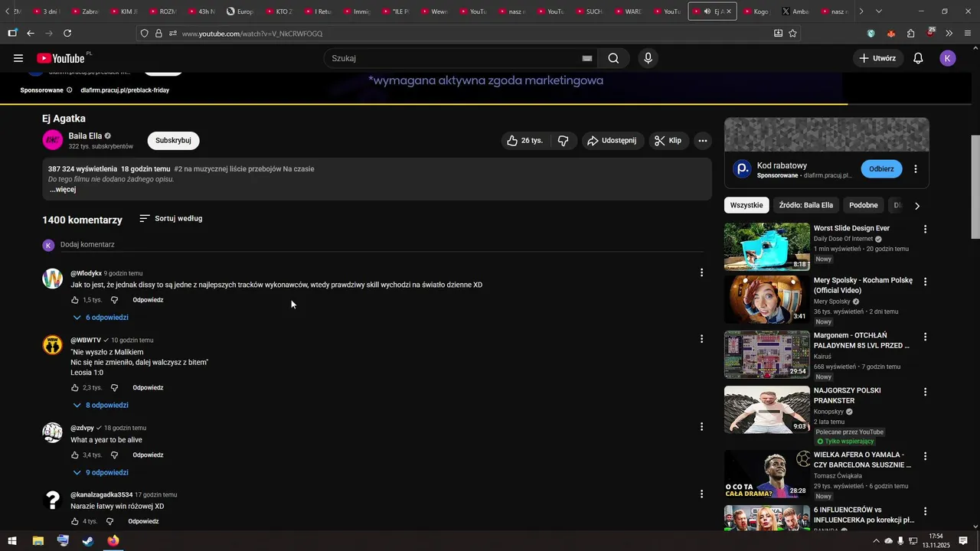980x551 pixels.
Task: Click Odbierz on the ad card
Action: 880,169
